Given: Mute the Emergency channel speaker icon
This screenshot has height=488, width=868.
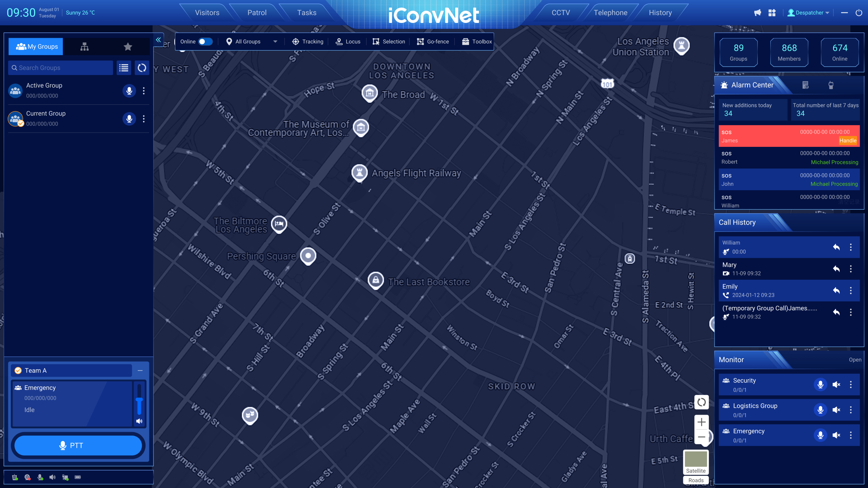Looking at the screenshot, I should click(139, 421).
